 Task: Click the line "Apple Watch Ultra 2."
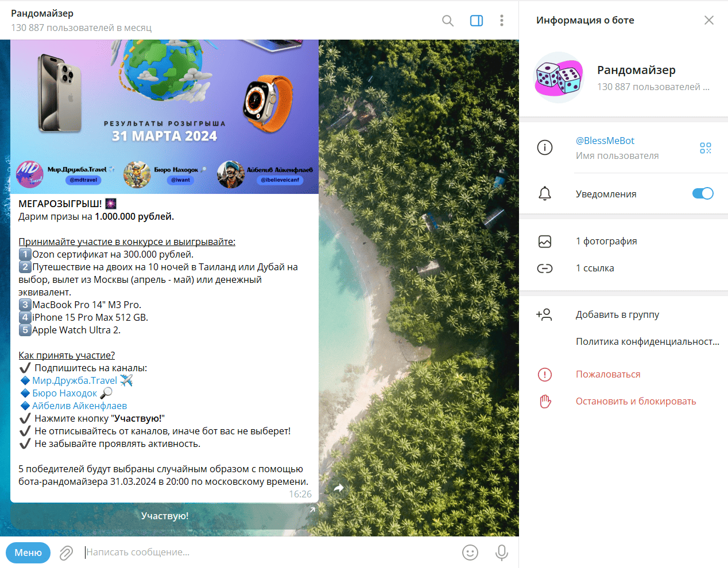[76, 330]
